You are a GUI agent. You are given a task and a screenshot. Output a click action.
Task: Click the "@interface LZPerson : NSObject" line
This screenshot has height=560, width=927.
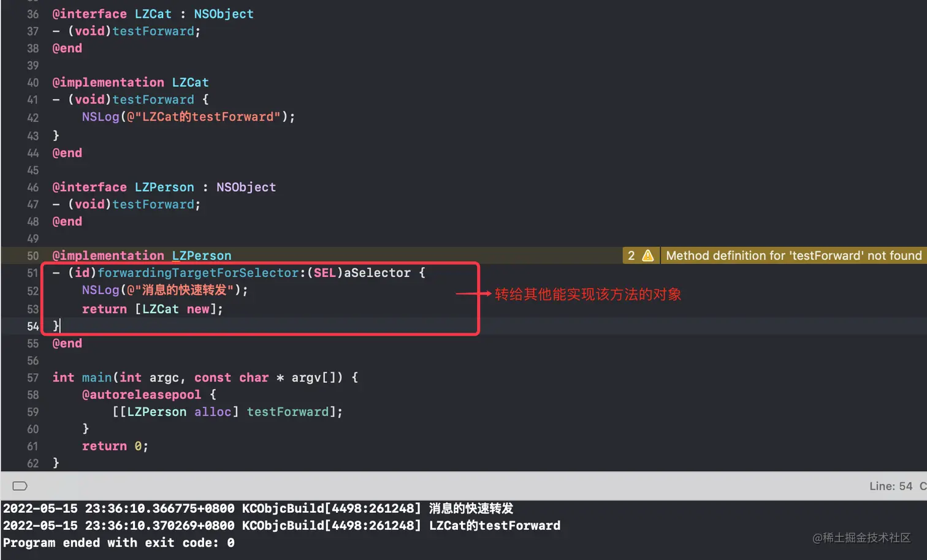pyautogui.click(x=164, y=187)
